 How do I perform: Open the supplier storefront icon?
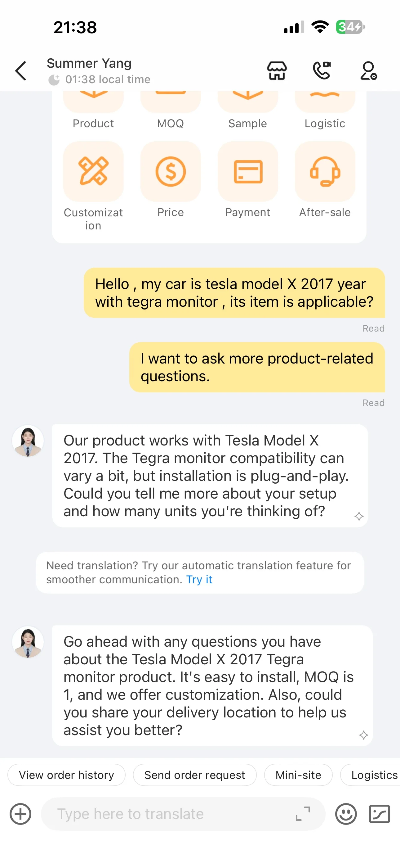point(277,71)
